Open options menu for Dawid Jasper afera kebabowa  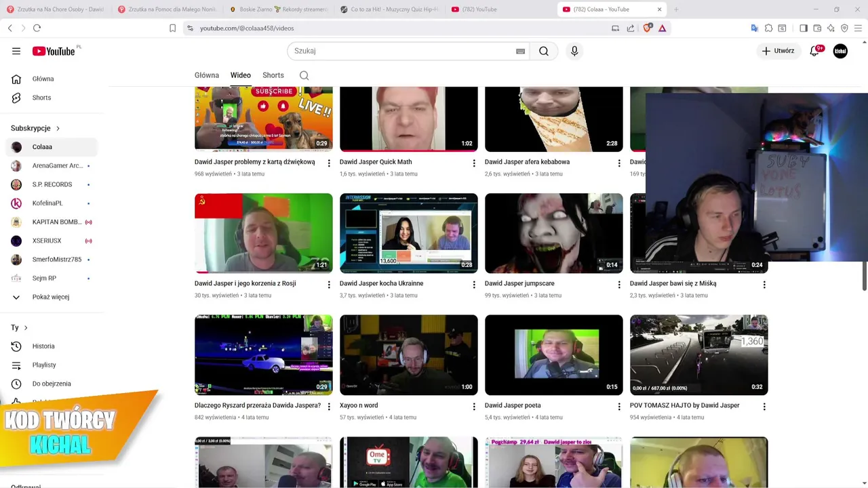(x=619, y=163)
